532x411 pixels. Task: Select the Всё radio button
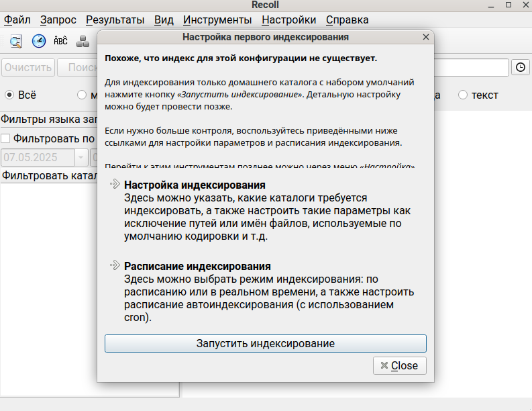(9, 95)
